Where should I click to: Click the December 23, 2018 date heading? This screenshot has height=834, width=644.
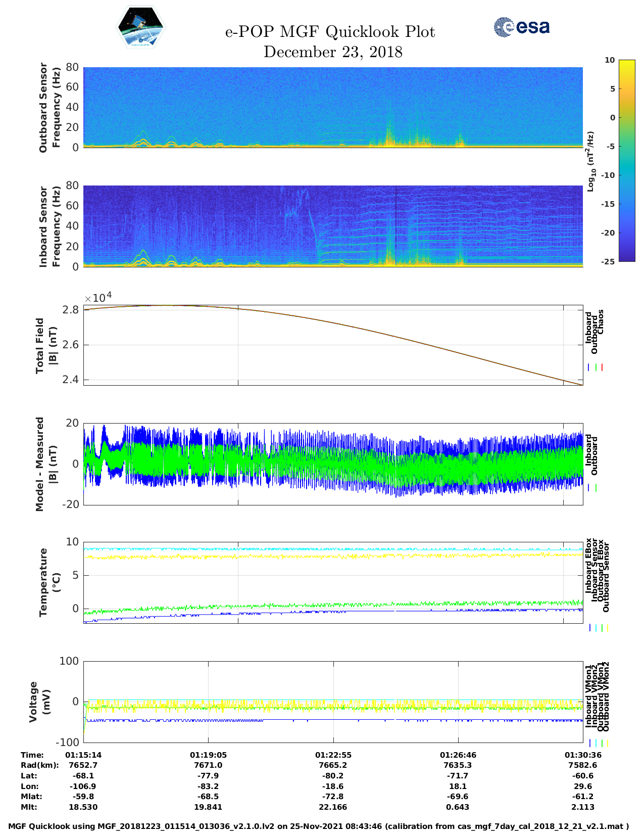[333, 52]
